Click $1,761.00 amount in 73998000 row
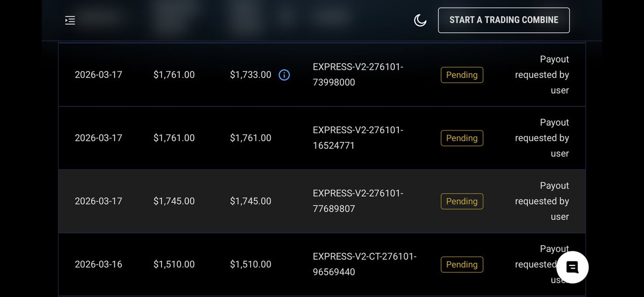The width and height of the screenshot is (644, 297). click(x=174, y=75)
